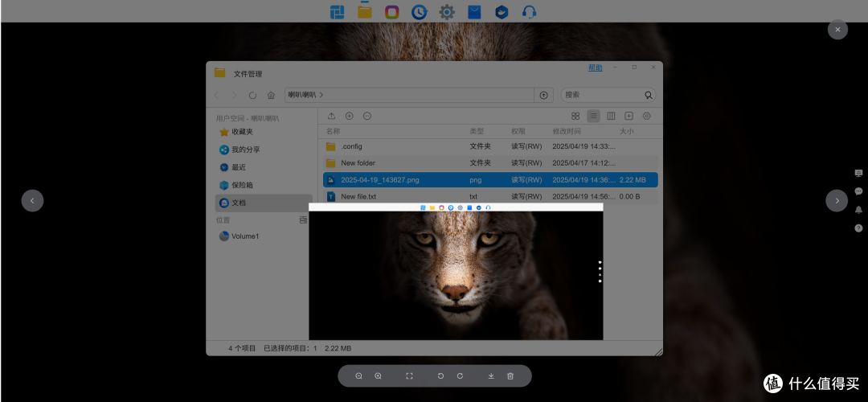This screenshot has width=868, height=402.
Task: Select the .config folder row
Action: click(x=490, y=147)
